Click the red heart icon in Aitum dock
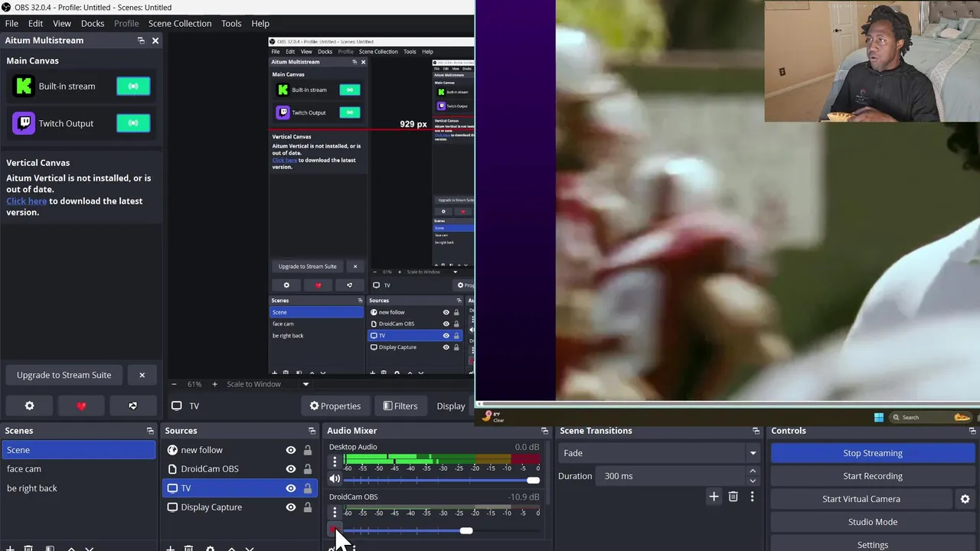 (81, 406)
